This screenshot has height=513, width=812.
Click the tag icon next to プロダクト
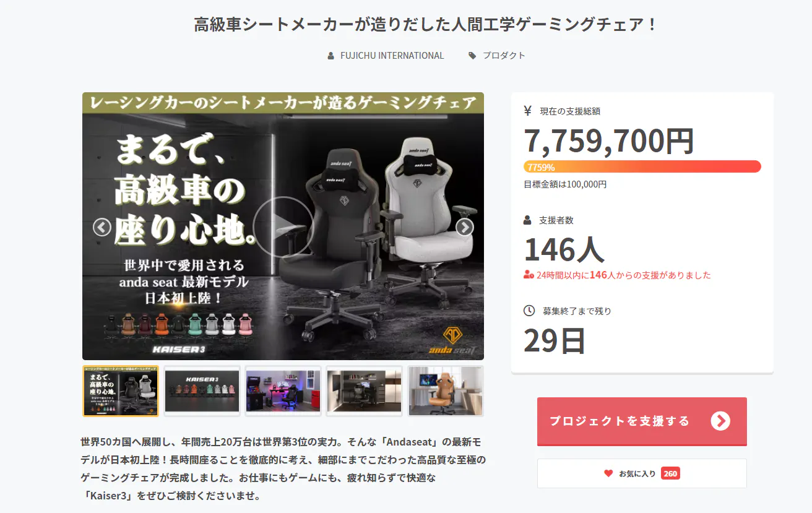click(x=472, y=56)
